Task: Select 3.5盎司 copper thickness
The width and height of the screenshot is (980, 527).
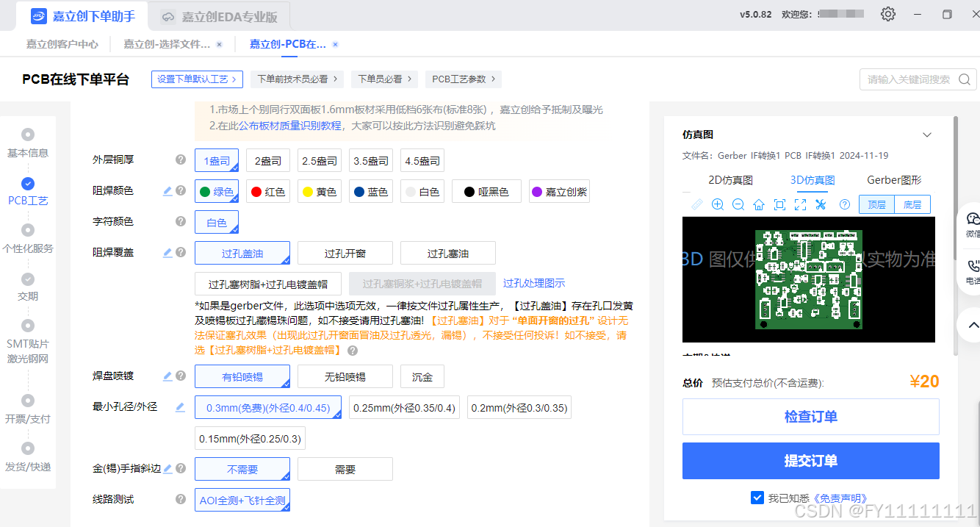Action: 371,161
